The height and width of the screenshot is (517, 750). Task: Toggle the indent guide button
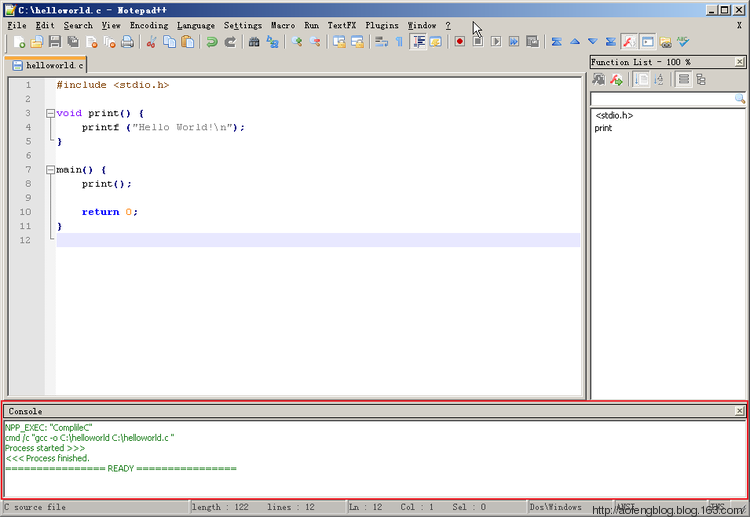(x=419, y=42)
